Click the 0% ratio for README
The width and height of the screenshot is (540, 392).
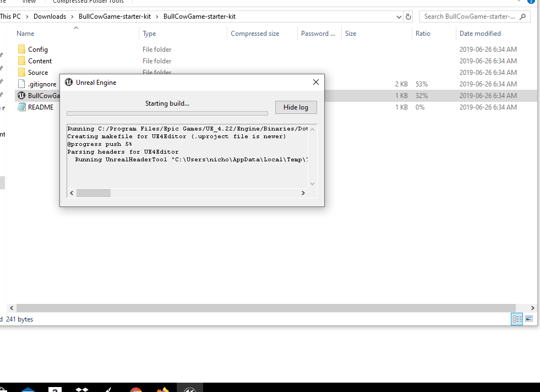pyautogui.click(x=420, y=107)
